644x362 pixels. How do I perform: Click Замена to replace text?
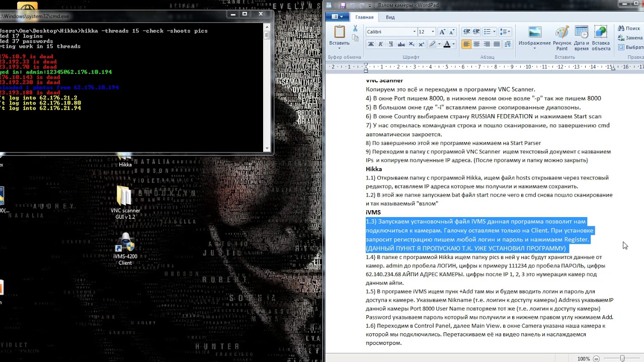630,38
